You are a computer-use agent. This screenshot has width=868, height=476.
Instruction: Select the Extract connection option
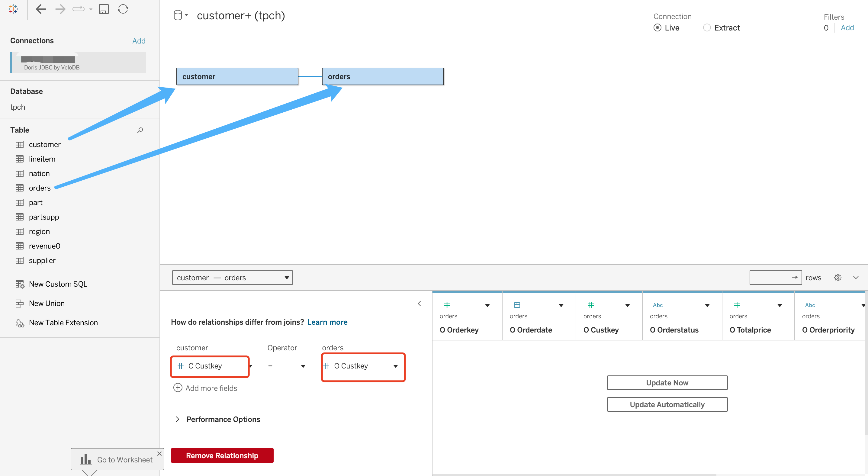click(707, 27)
